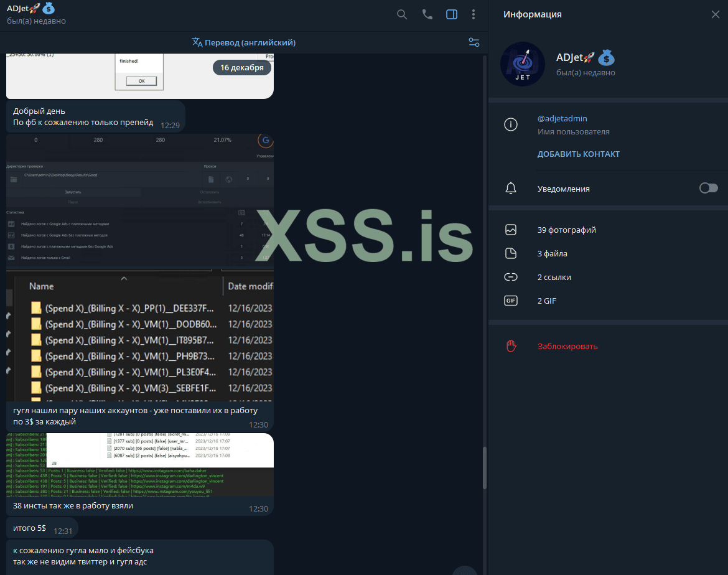Open translation settings icon
This screenshot has width=728, height=575.
474,42
